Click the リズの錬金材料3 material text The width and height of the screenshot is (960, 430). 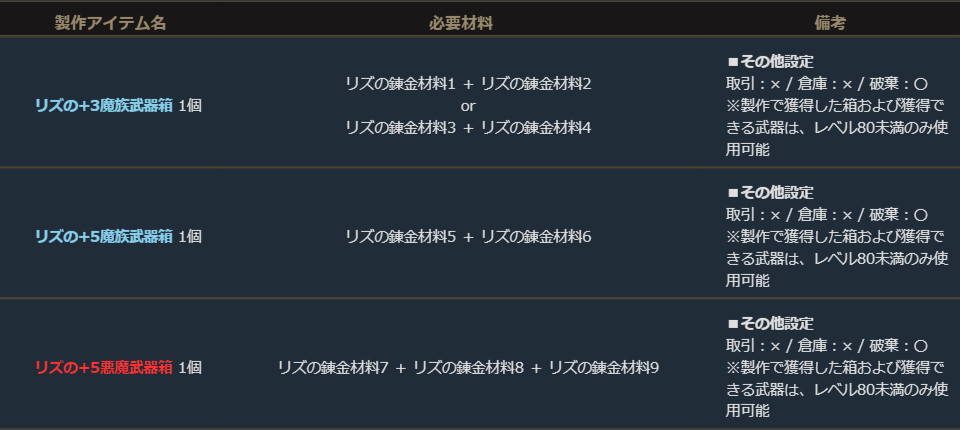(400, 127)
